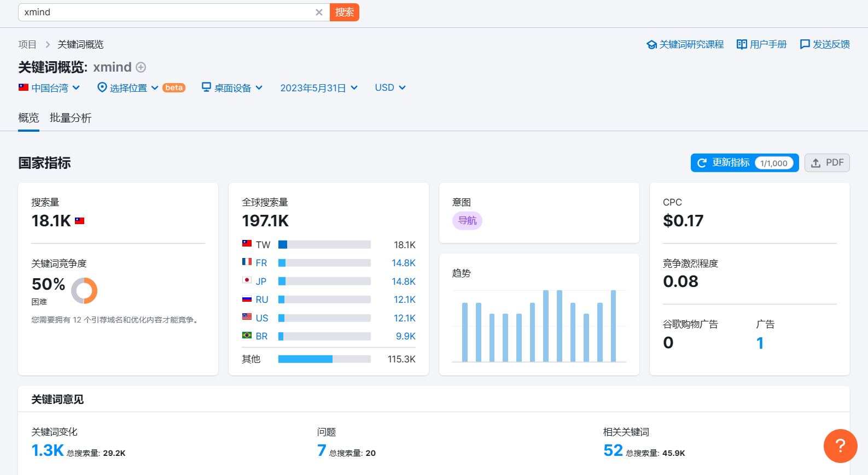Open the 52 related keywords link
Viewport: 868px width, 475px height.
(613, 450)
